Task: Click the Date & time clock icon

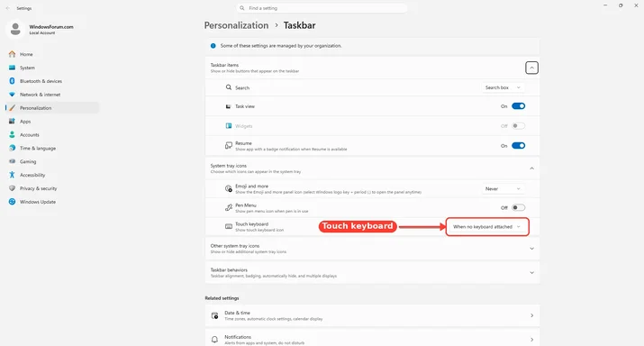Action: click(214, 315)
